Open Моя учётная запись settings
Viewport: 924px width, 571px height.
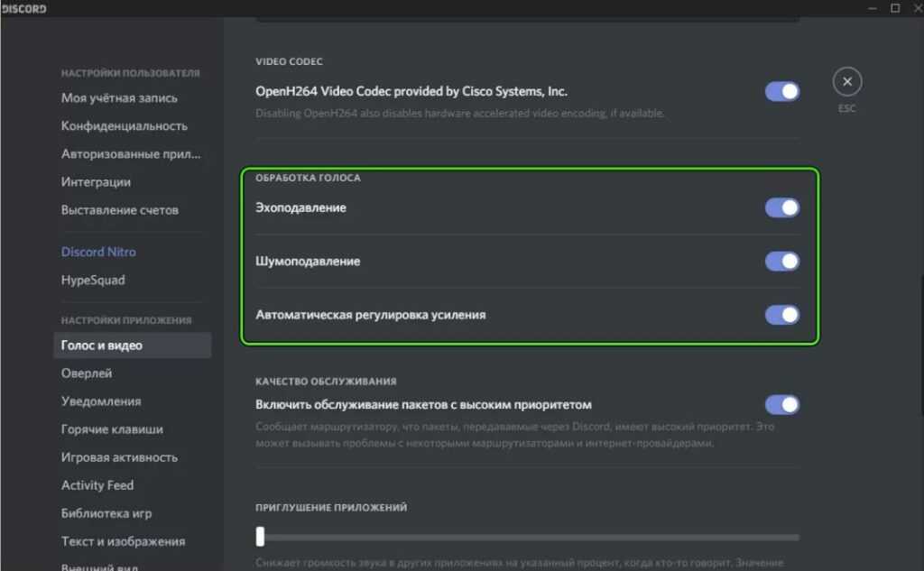(119, 97)
